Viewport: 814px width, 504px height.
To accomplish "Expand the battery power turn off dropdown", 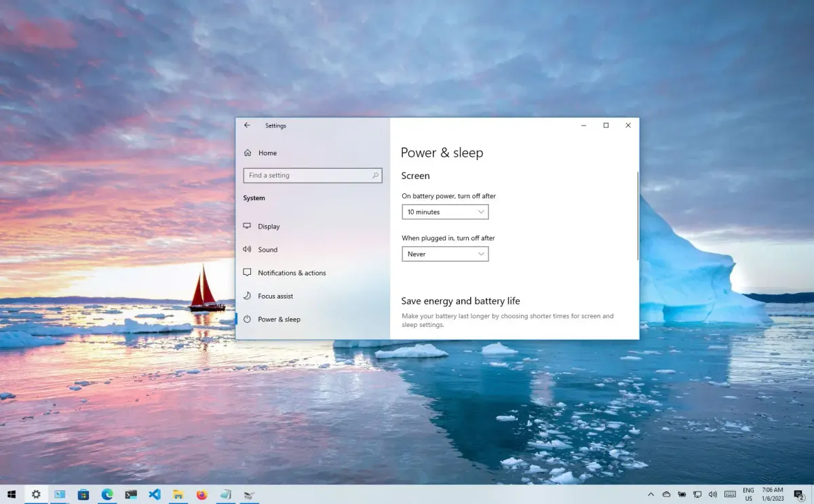I will [x=445, y=212].
